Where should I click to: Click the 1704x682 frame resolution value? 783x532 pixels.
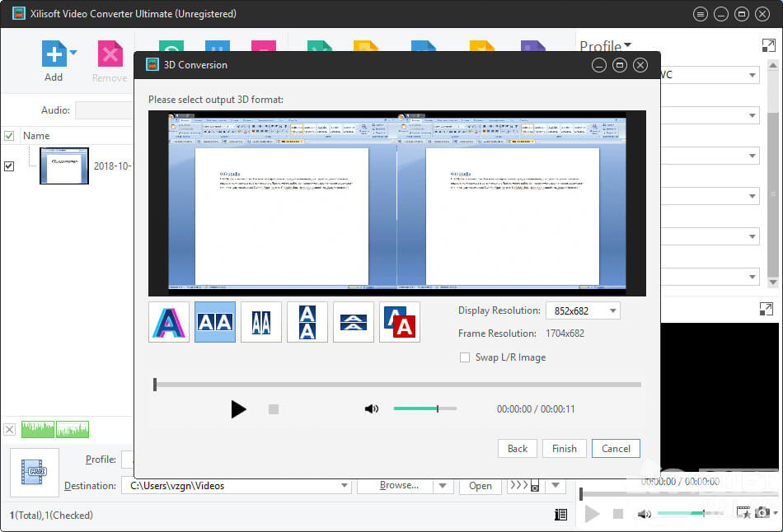click(565, 334)
